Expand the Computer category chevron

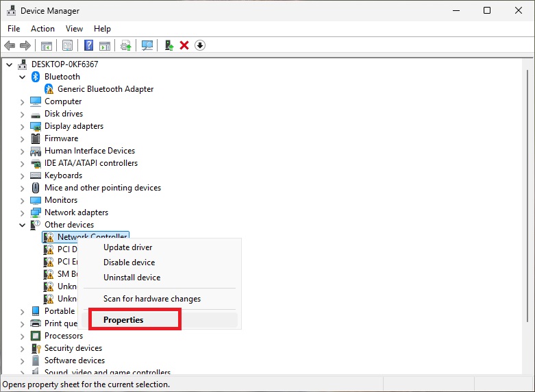pyautogui.click(x=23, y=101)
